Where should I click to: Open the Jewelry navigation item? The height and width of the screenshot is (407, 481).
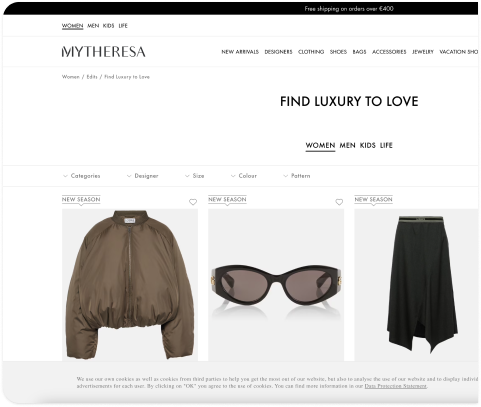click(423, 52)
